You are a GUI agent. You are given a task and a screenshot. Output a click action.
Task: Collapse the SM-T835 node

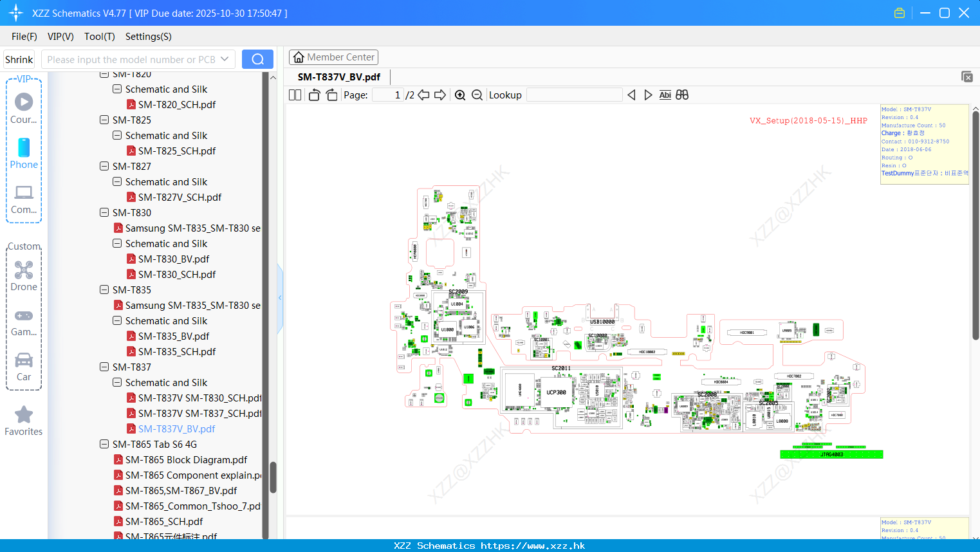tap(104, 290)
